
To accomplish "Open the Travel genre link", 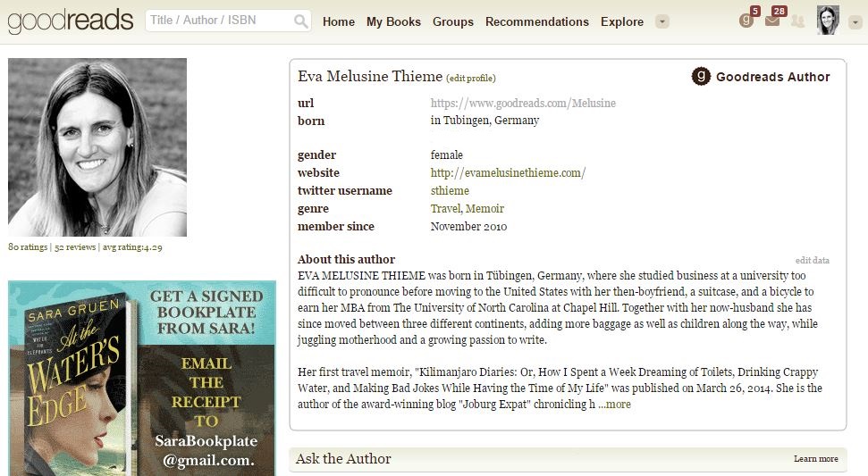I will [x=445, y=209].
